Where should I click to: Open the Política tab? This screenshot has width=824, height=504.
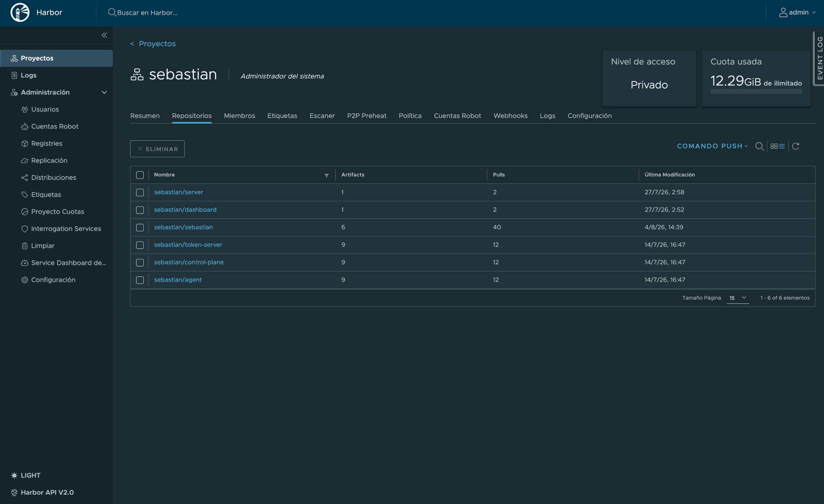click(410, 116)
